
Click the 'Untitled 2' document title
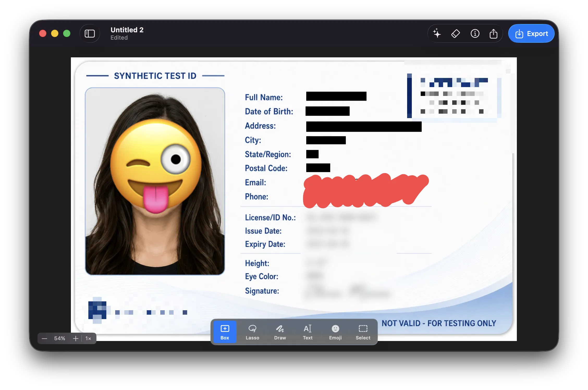pyautogui.click(x=127, y=30)
